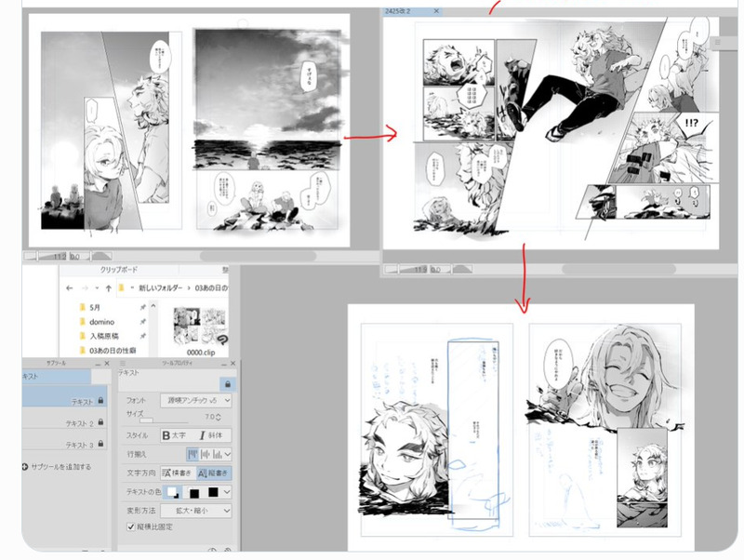
Task: Close the ツールプロパティ panel
Action: (233, 364)
